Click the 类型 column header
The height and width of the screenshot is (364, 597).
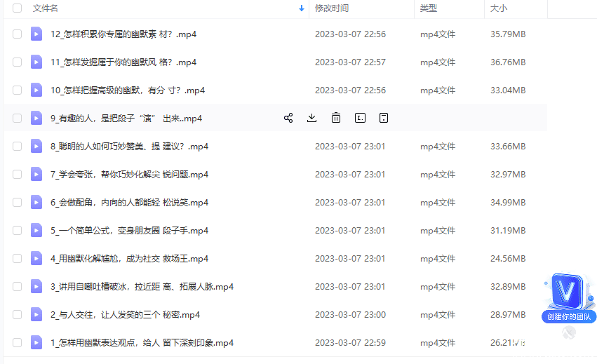coord(429,8)
